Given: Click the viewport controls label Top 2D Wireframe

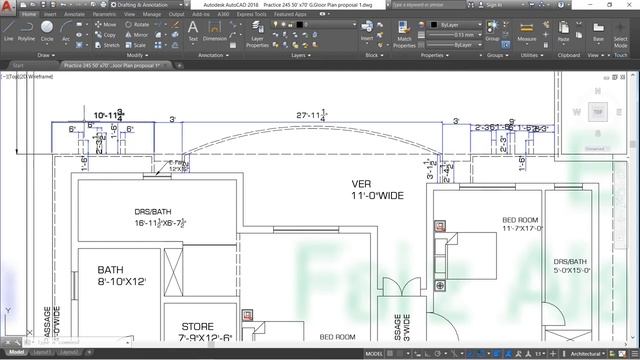Looking at the screenshot, I should [27, 76].
